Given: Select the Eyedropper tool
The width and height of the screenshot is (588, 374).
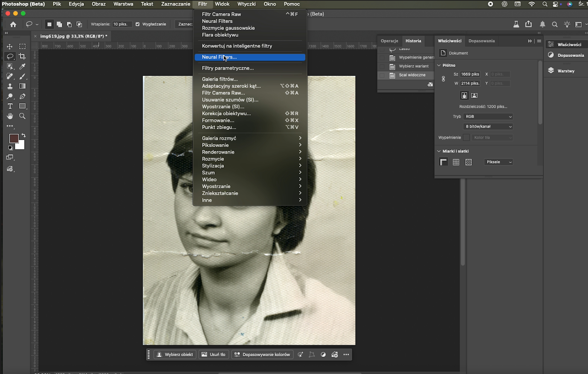Looking at the screenshot, I should click(x=22, y=67).
